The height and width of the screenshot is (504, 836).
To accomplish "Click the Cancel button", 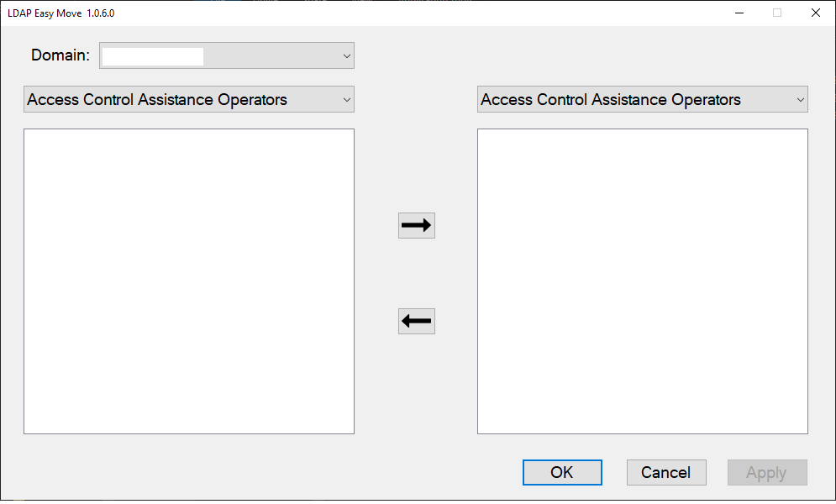I will [665, 472].
